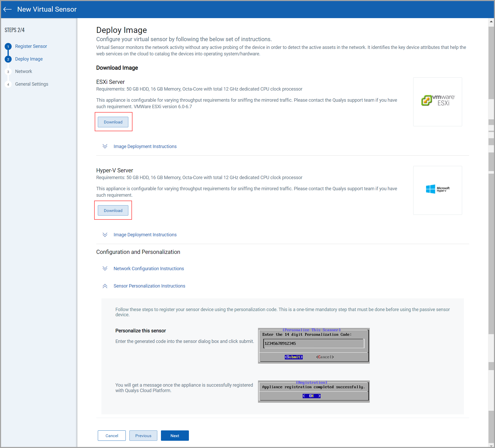Click the back arrow in header

click(8, 9)
